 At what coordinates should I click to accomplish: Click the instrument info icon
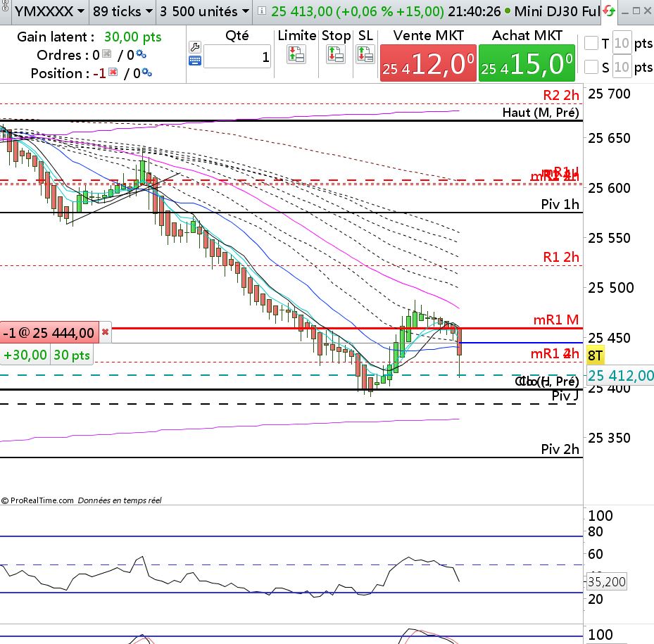[x=261, y=11]
